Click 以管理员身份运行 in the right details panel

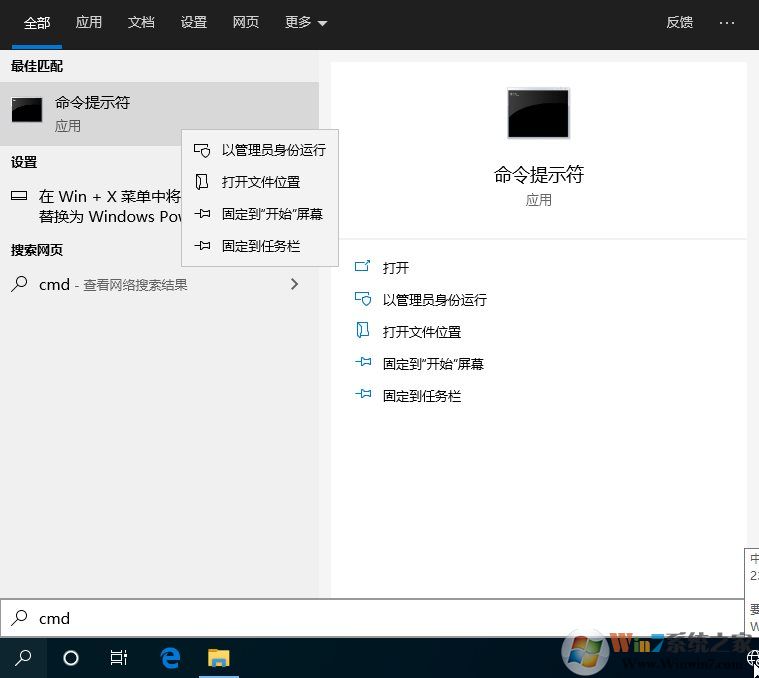pos(435,300)
